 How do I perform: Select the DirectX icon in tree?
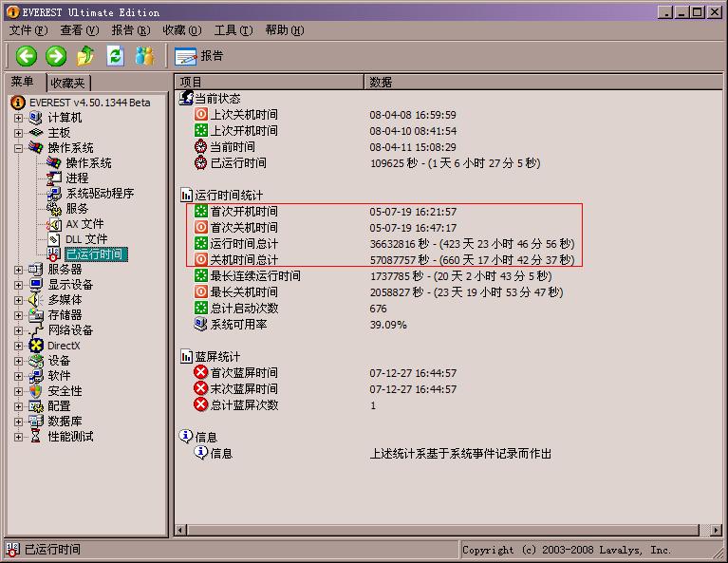click(x=36, y=346)
